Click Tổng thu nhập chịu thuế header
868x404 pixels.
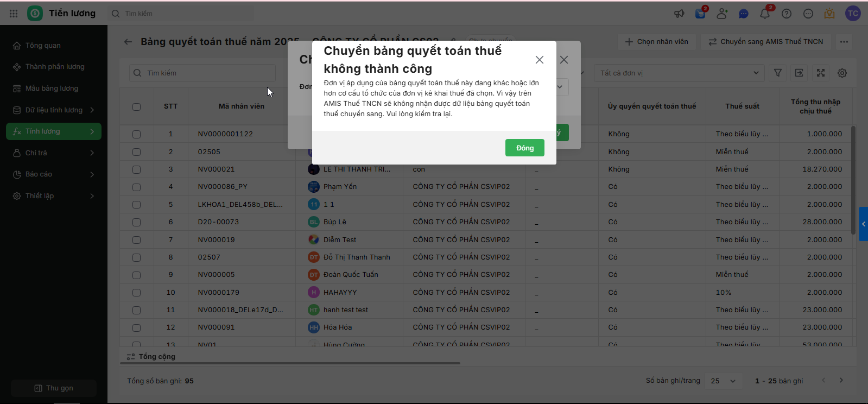coord(815,106)
